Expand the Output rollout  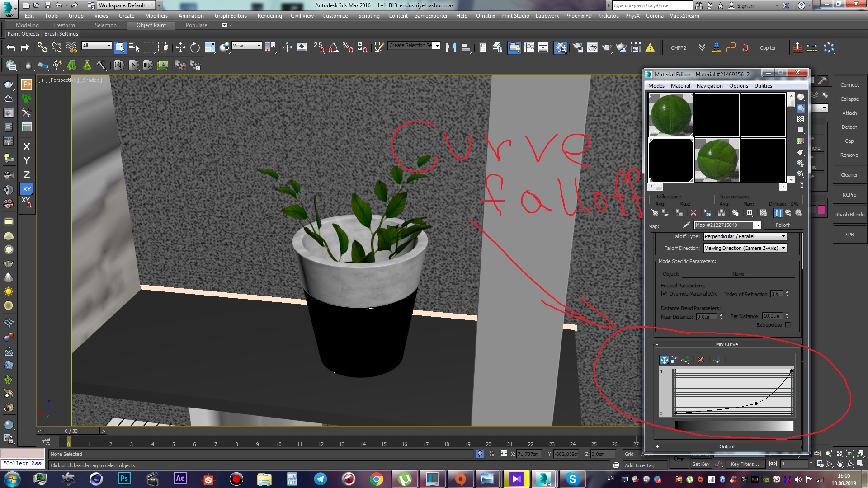[727, 446]
